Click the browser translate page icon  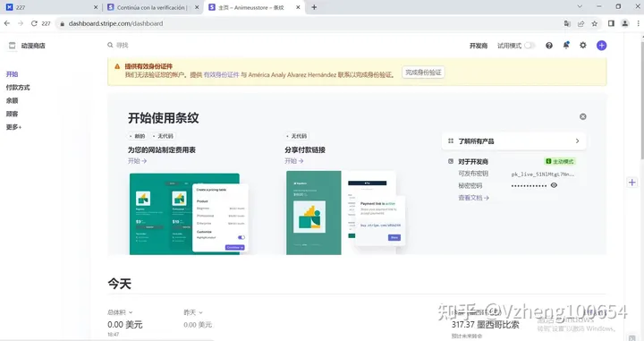[x=567, y=24]
